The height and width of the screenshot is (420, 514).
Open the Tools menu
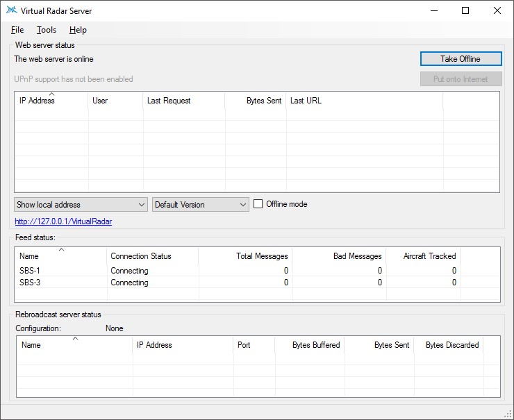[47, 30]
